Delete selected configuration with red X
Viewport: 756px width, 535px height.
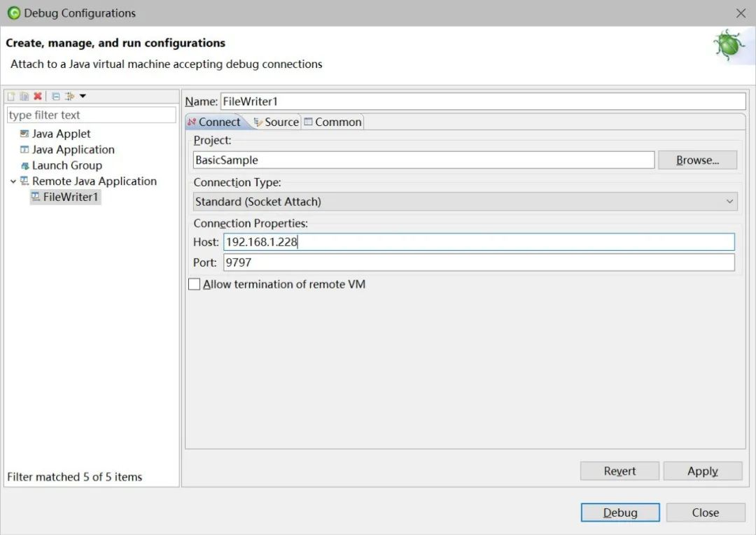pos(37,96)
